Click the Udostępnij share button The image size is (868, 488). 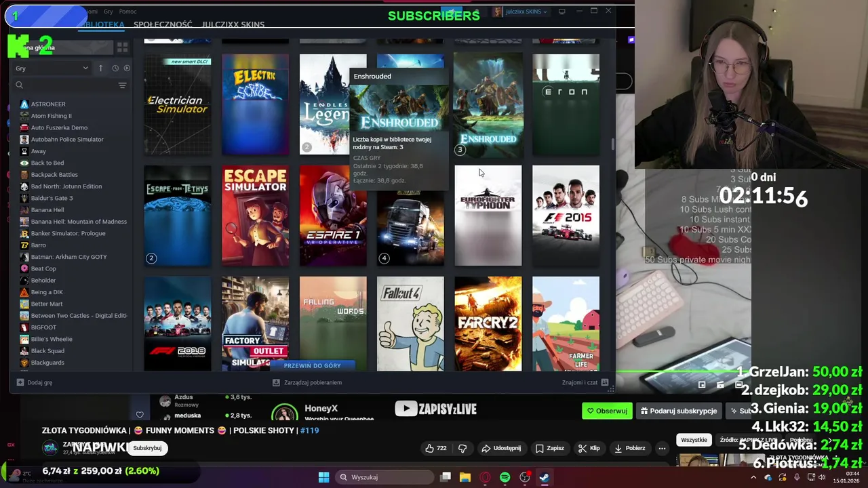click(x=500, y=448)
